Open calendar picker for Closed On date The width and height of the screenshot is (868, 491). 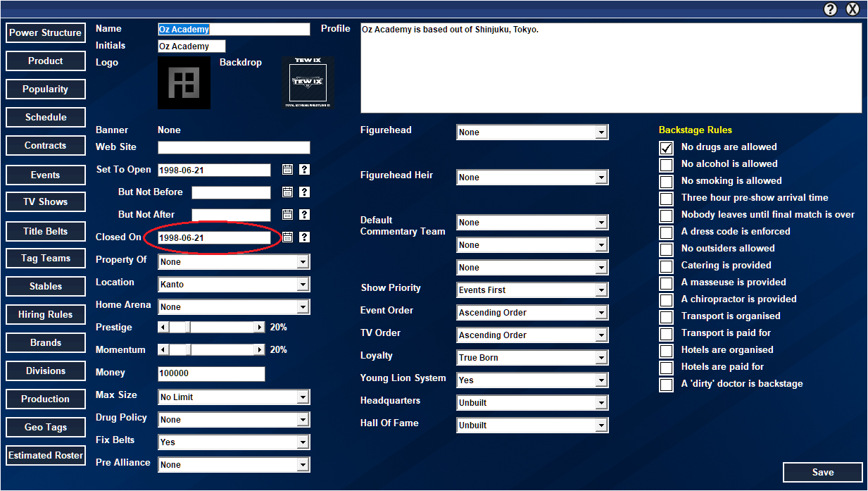[287, 237]
